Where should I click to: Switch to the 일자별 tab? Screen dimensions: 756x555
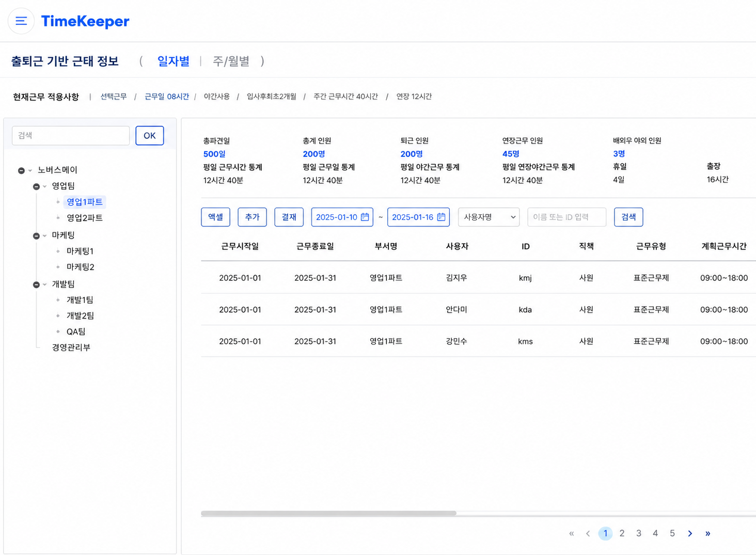click(174, 61)
